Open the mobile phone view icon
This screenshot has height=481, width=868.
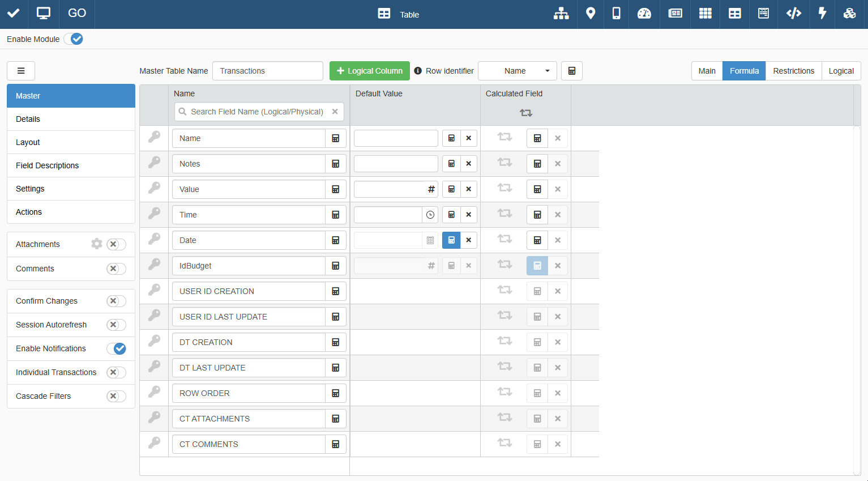tap(617, 14)
